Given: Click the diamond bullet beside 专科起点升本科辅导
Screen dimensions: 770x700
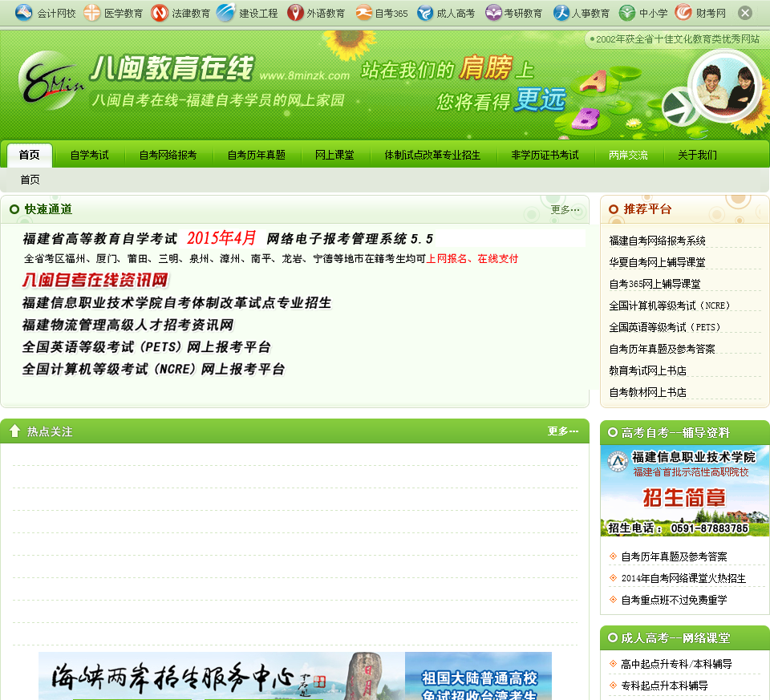Looking at the screenshot, I should click(x=613, y=686).
